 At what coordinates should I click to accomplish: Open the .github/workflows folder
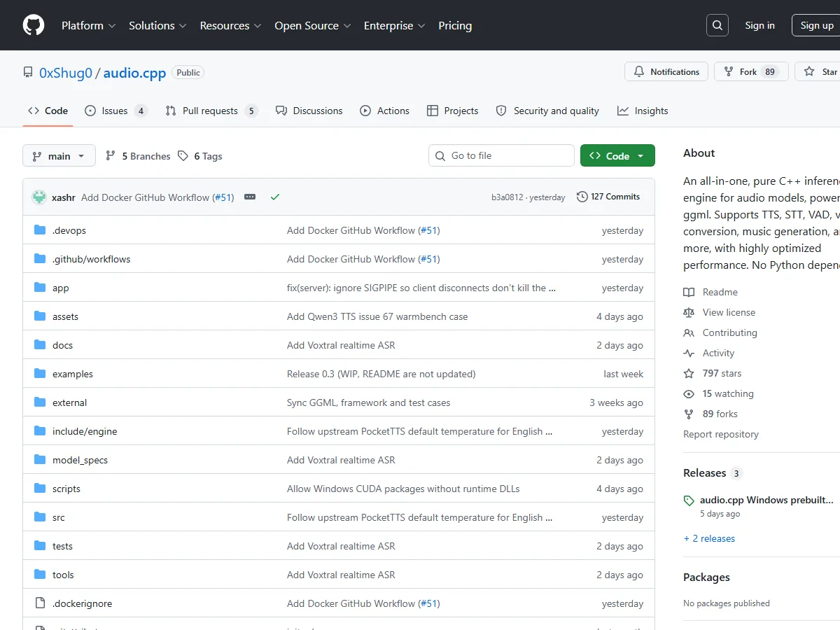pyautogui.click(x=92, y=259)
